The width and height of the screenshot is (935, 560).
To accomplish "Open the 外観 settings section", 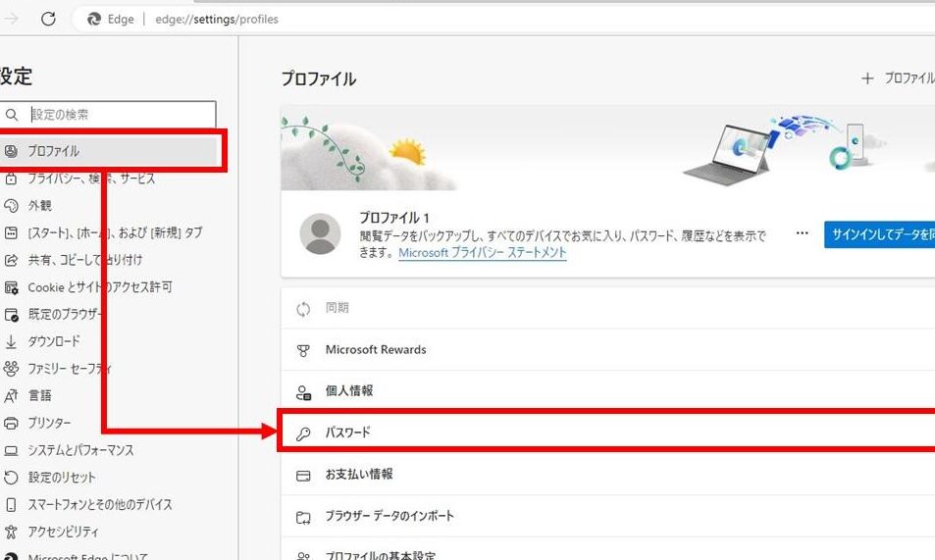I will pos(39,206).
